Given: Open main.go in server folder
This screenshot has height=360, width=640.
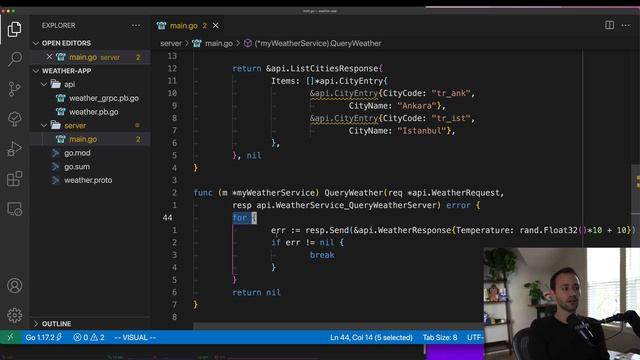Looking at the screenshot, I should [x=90, y=139].
